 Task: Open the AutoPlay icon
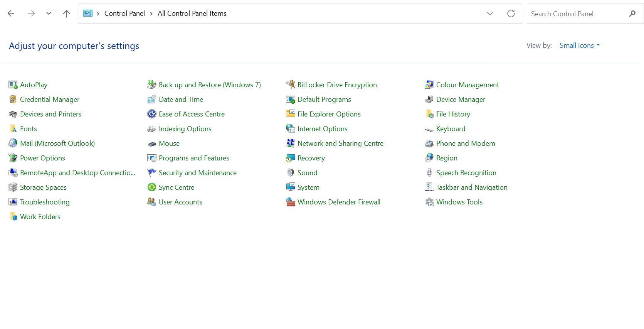click(x=13, y=85)
